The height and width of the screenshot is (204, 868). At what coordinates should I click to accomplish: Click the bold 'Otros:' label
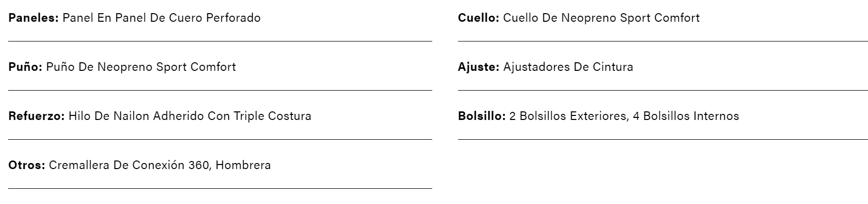pyautogui.click(x=27, y=165)
